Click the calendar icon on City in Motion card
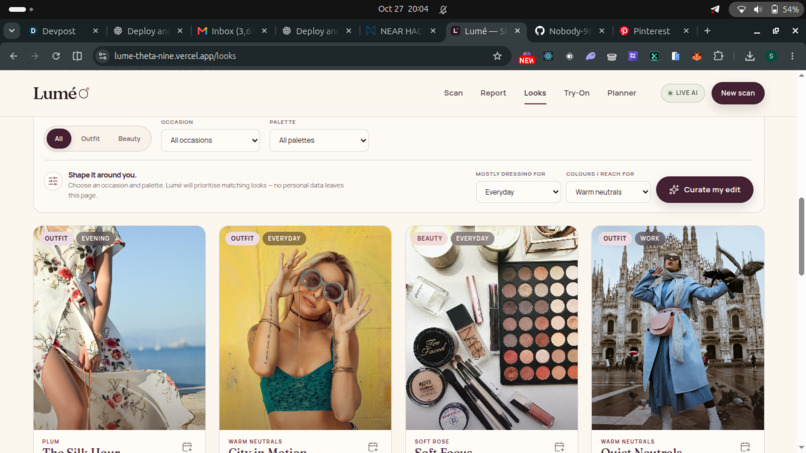Screen dimensions: 806x453 click(x=373, y=447)
